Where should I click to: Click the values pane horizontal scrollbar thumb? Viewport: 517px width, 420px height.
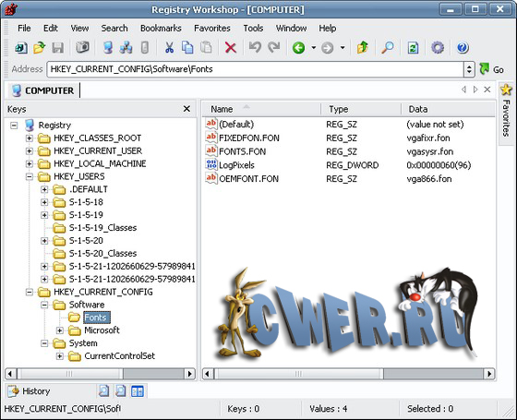(x=299, y=374)
